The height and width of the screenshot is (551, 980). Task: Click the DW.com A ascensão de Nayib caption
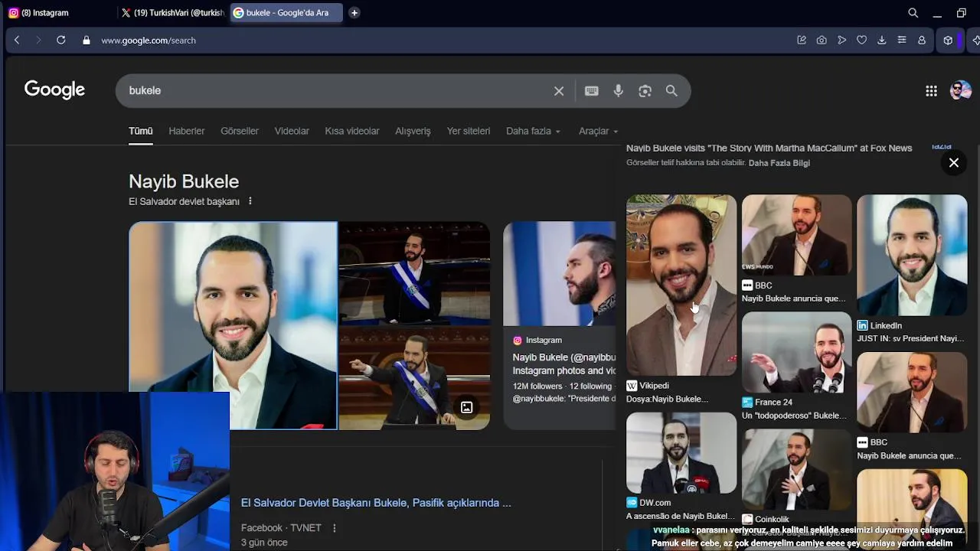pos(681,516)
